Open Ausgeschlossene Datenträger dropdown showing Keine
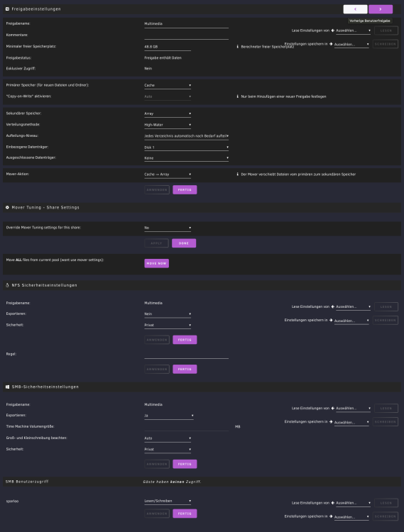This screenshot has height=532, width=404. (187, 158)
